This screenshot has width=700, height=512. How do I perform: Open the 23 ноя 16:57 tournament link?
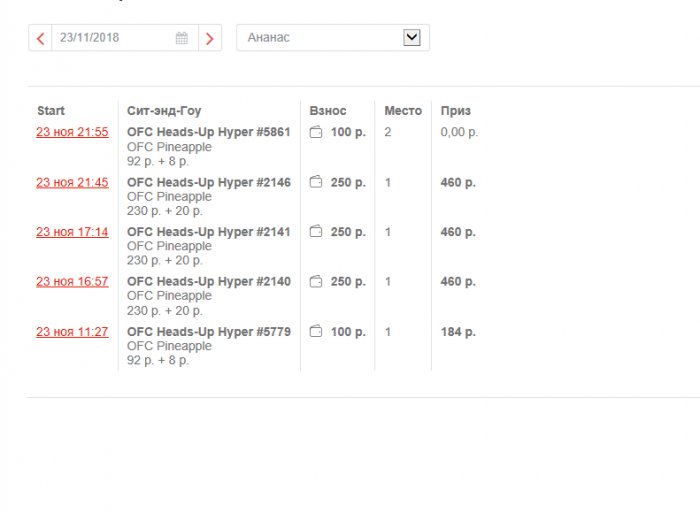tap(72, 282)
